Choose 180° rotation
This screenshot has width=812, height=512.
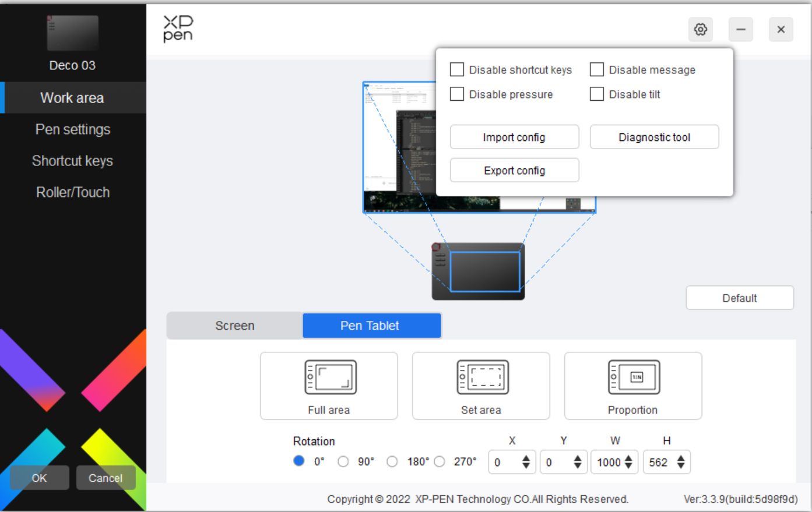[x=392, y=461]
